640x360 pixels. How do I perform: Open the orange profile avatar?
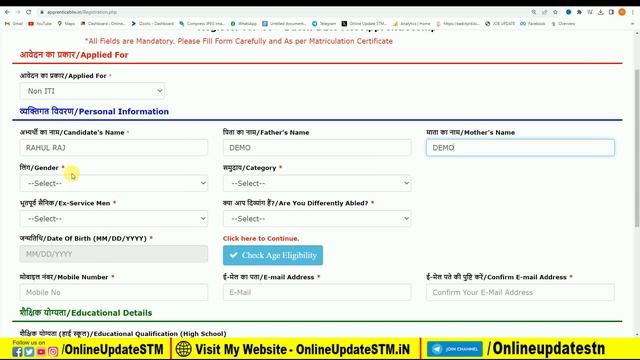(x=622, y=12)
